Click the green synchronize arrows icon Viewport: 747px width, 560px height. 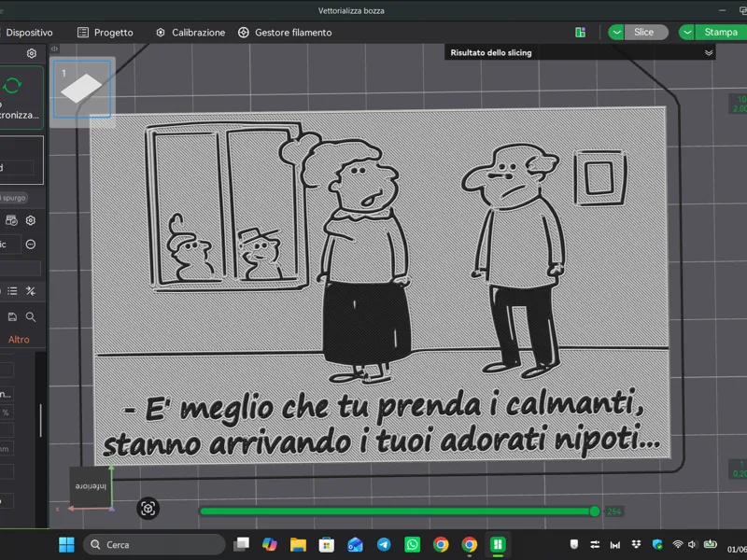point(12,86)
